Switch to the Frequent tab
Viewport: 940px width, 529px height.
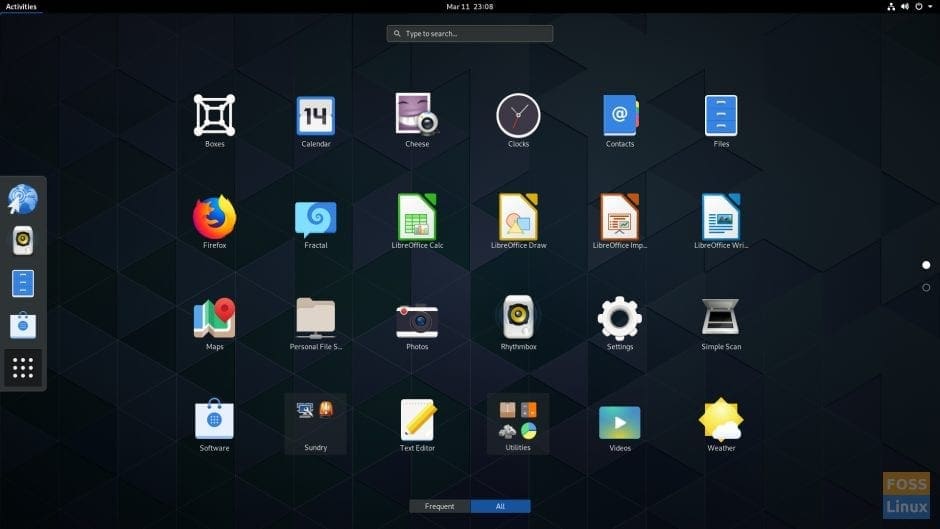click(439, 506)
